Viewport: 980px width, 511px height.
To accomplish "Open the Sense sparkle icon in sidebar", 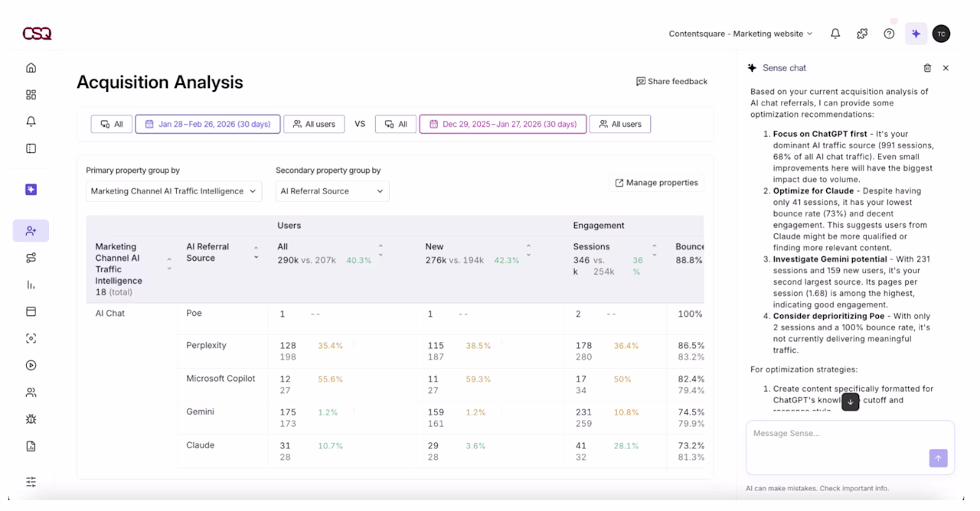I will (x=31, y=190).
